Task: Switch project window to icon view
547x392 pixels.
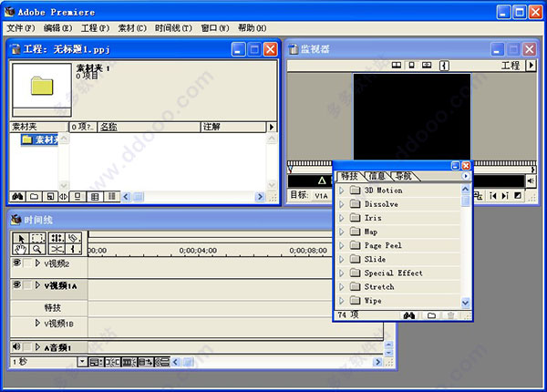Action: (77, 197)
